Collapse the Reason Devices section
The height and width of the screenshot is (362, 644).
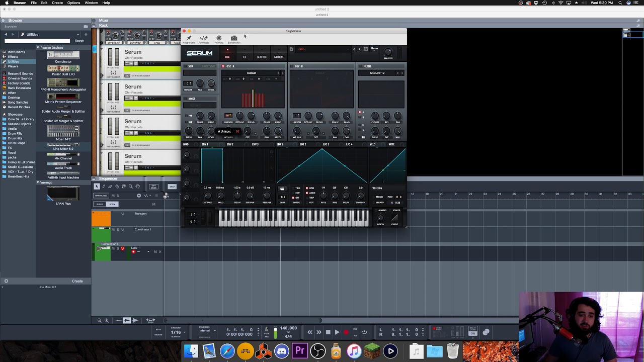pyautogui.click(x=38, y=48)
